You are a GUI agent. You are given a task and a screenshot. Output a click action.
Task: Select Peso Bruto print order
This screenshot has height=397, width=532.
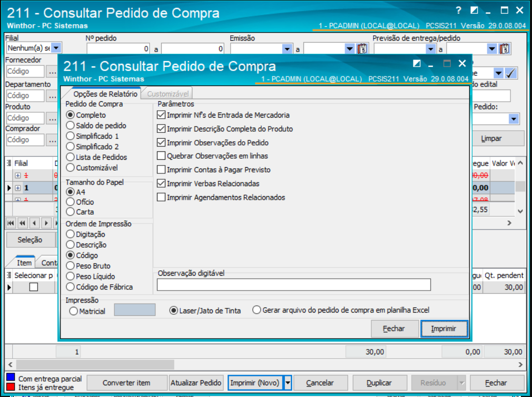(88, 266)
